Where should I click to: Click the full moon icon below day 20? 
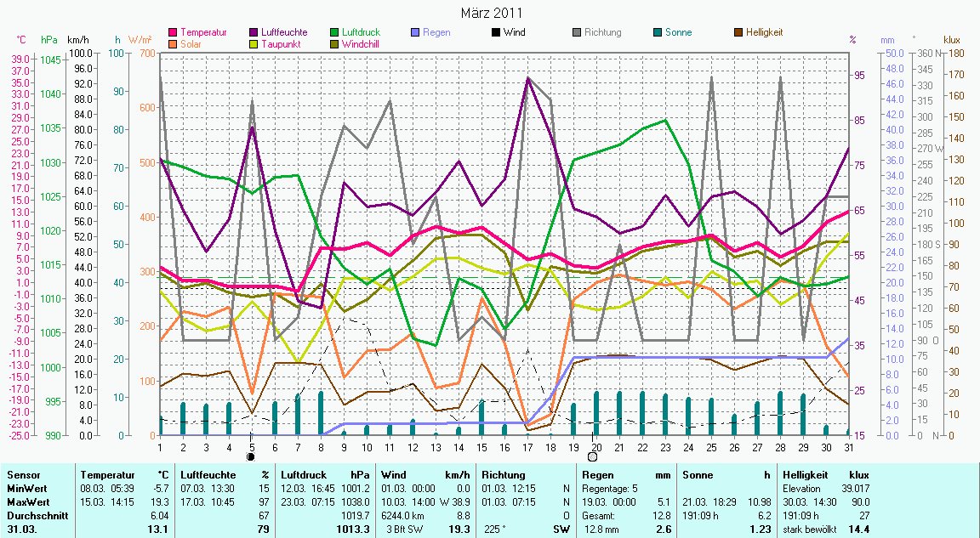[x=593, y=456]
